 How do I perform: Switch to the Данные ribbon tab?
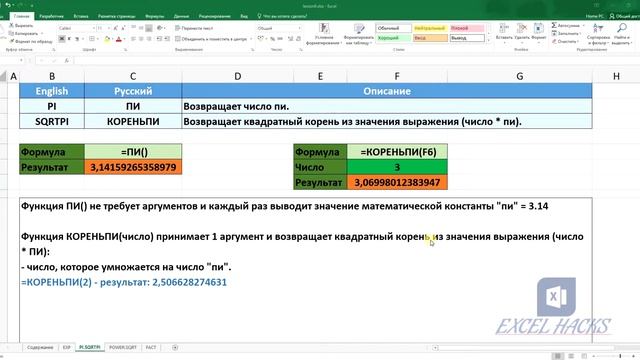point(181,16)
